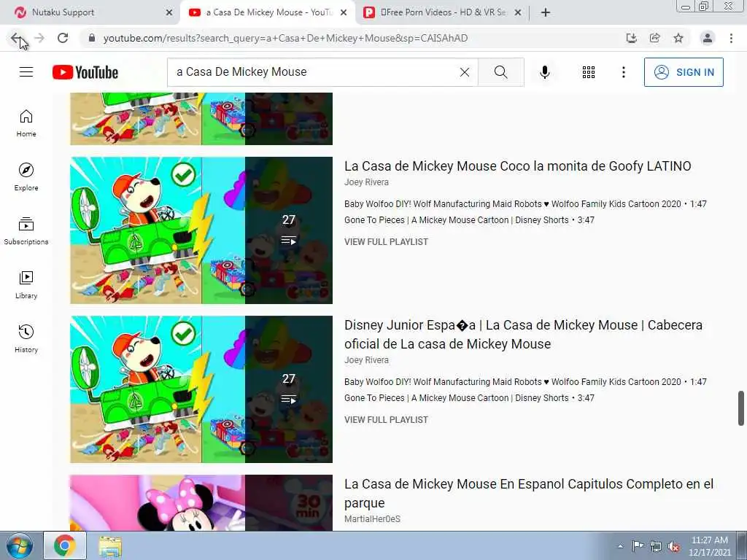Open Subscriptions in the sidebar
This screenshot has width=747, height=560.
[x=26, y=231]
